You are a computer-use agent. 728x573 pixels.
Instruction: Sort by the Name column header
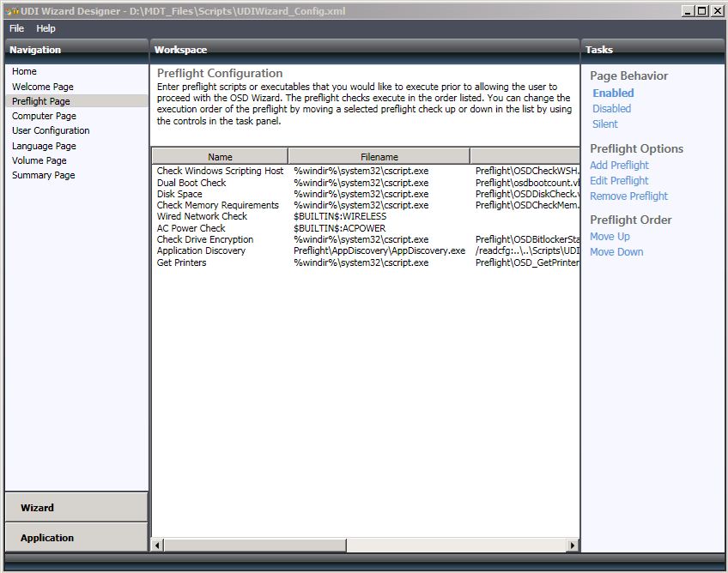(220, 157)
